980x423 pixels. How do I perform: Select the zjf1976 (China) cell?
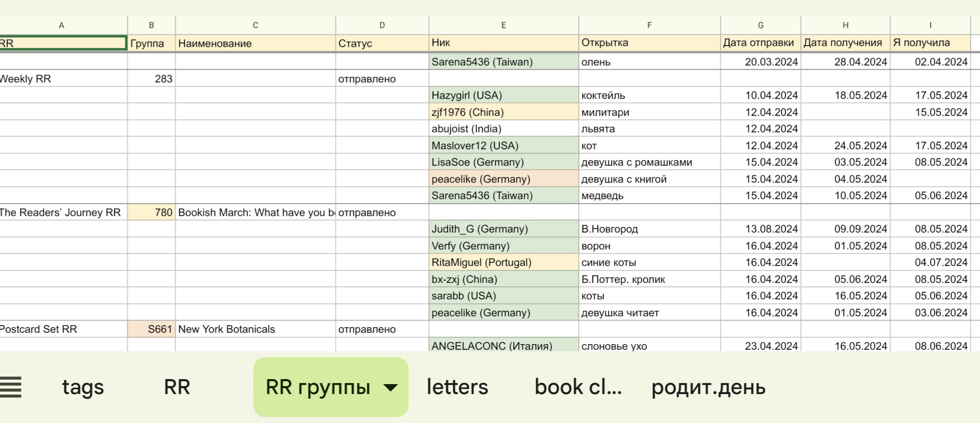[x=504, y=112]
